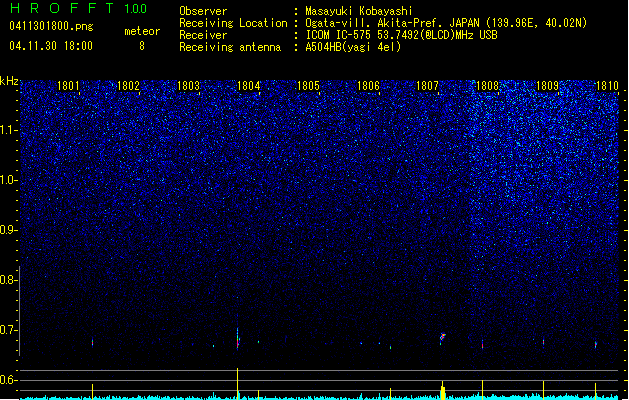Viewport: 629px width, 400px height.
Task: Select the file name 0411301800.png
Action: click(x=51, y=26)
